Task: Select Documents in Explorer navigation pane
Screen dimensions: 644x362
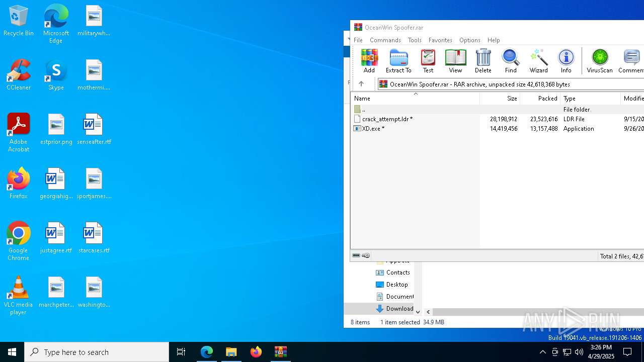Action: pyautogui.click(x=395, y=297)
